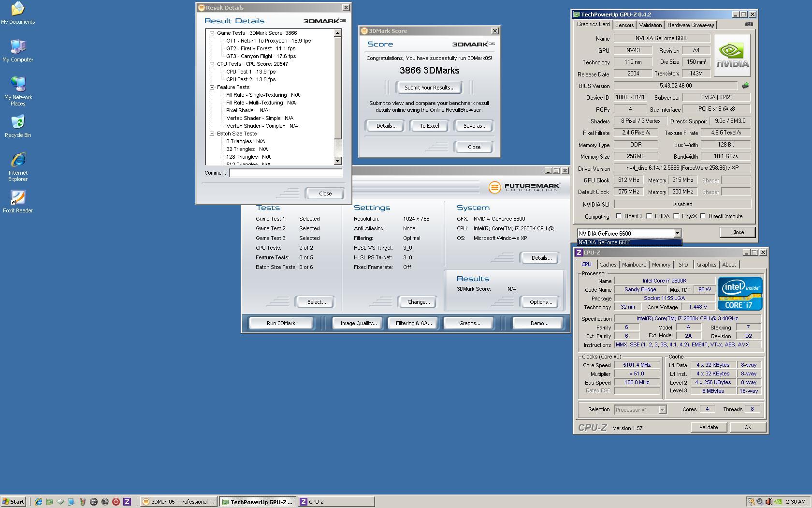The image size is (812, 508).
Task: Click the Graphs button
Action: coord(469,323)
